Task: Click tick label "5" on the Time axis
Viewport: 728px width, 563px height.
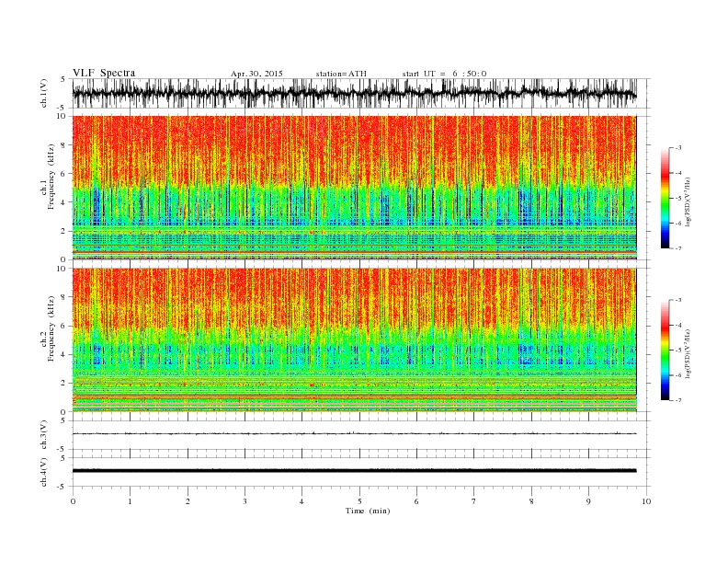Action: click(x=359, y=501)
